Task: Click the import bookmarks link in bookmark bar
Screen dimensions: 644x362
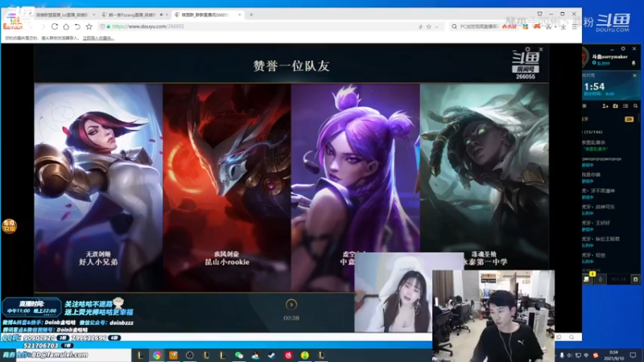Action: (x=98, y=38)
